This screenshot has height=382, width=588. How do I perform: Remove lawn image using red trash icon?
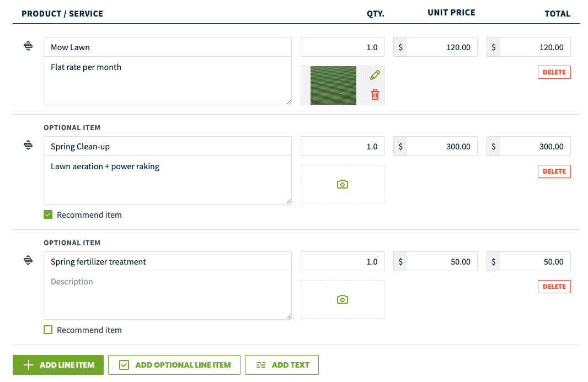tap(375, 94)
